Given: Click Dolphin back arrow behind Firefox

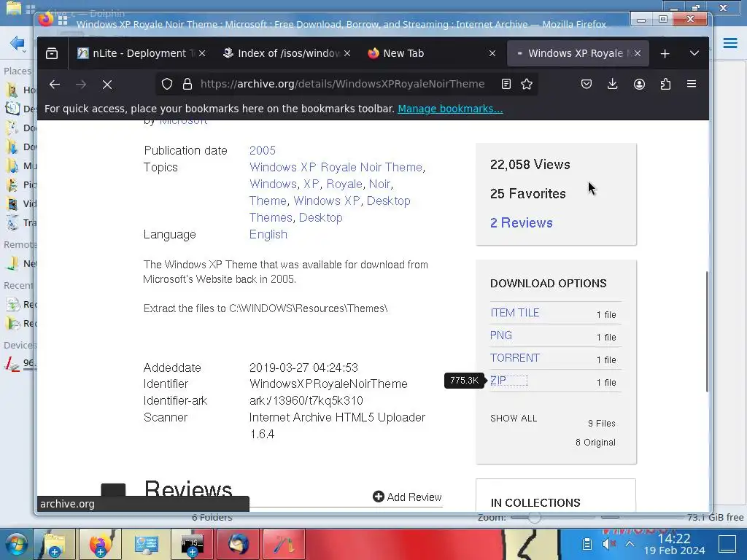Looking at the screenshot, I should click(x=18, y=43).
